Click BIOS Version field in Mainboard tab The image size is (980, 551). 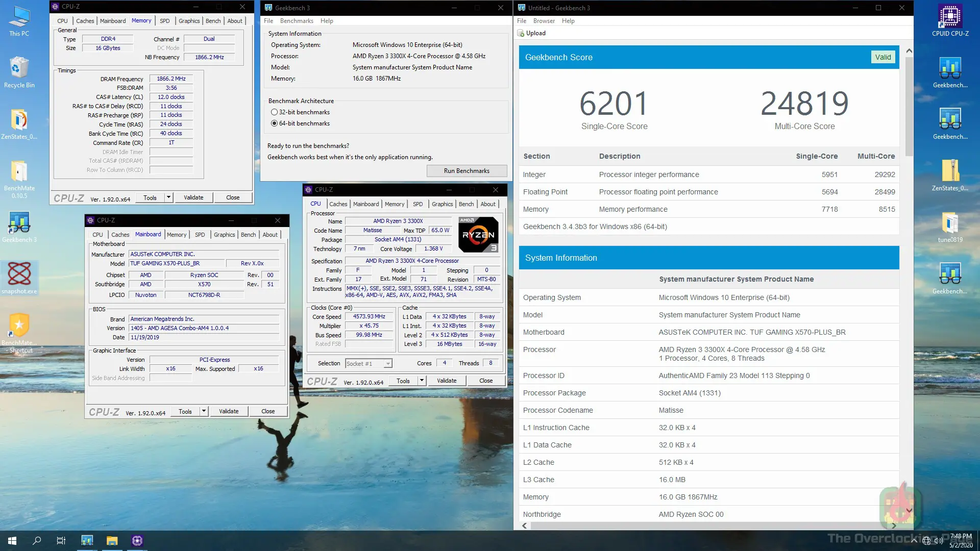(204, 328)
